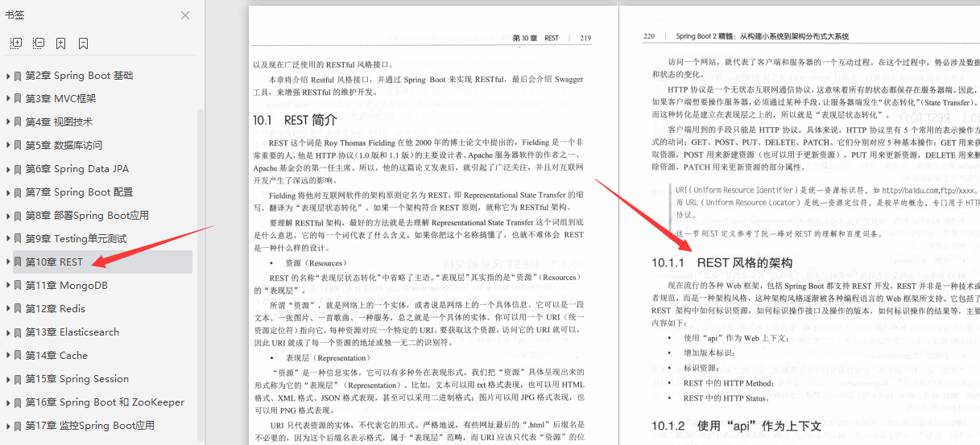This screenshot has height=445, width=980.
Task: Open the 第3章 MVC框架 bookmark text
Action: [60, 99]
